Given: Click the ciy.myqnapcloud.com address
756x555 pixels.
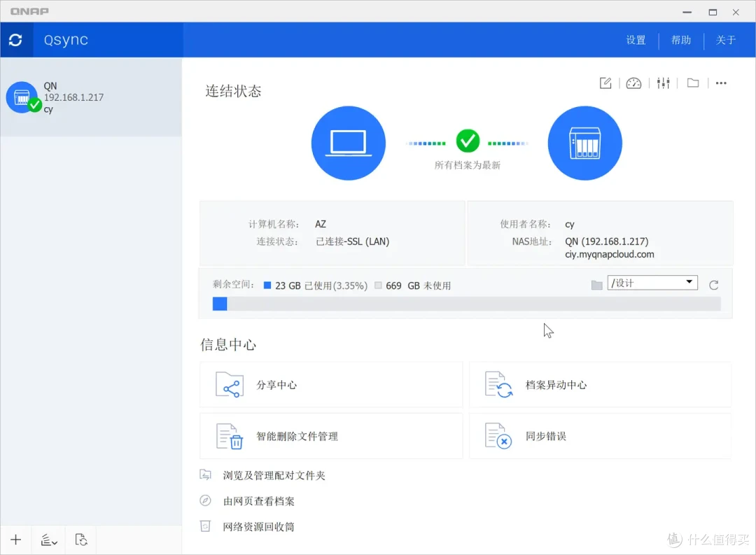Looking at the screenshot, I should click(610, 255).
